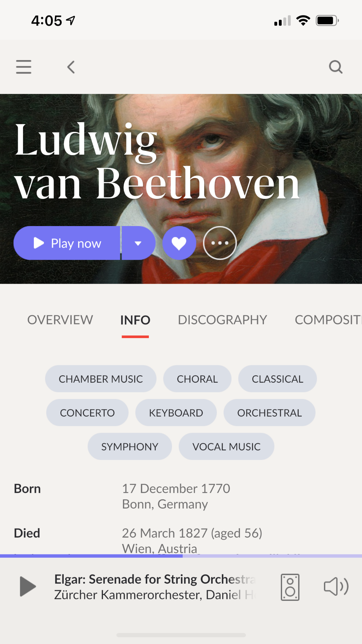Switch to the Overview tab
This screenshot has width=362, height=644.
point(60,320)
